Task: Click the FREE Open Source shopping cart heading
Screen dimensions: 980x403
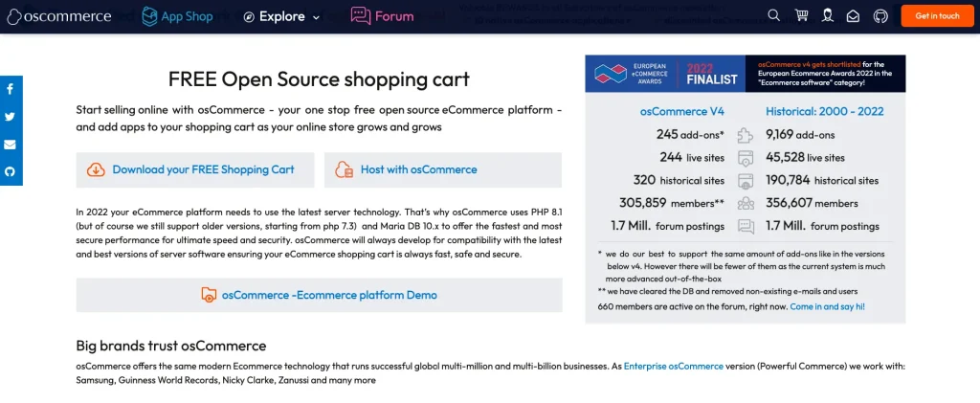Action: 319,79
